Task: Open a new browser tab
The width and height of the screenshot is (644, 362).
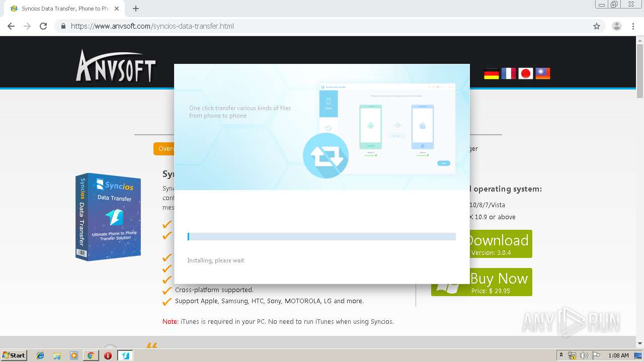Action: click(136, 9)
